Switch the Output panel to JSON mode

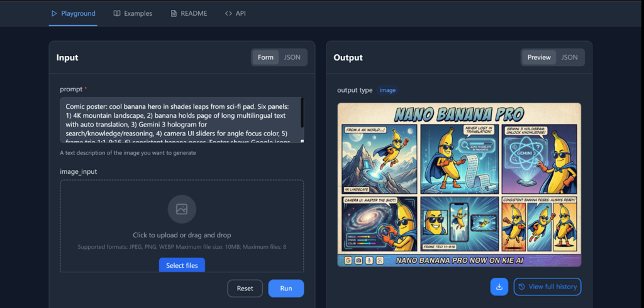click(x=569, y=57)
